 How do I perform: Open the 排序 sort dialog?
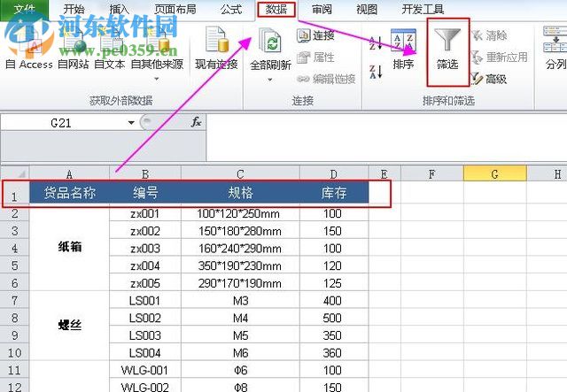(x=403, y=49)
